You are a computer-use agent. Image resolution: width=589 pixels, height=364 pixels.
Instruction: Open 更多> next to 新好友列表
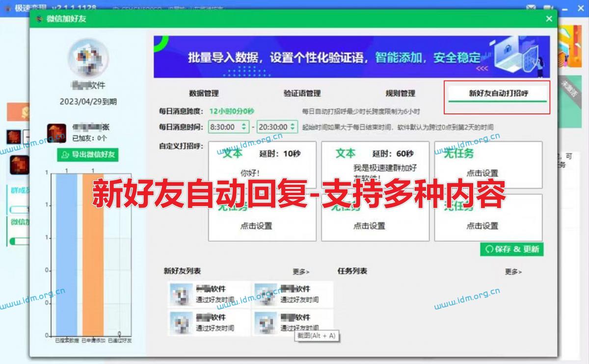point(301,272)
